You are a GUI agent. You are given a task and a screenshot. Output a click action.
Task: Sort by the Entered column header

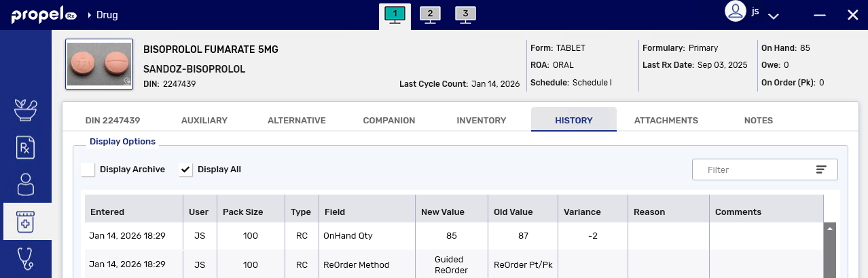[107, 212]
